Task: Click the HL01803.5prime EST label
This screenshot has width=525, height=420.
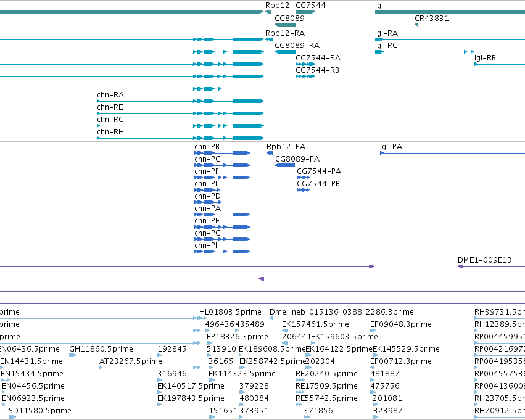Action: [230, 312]
